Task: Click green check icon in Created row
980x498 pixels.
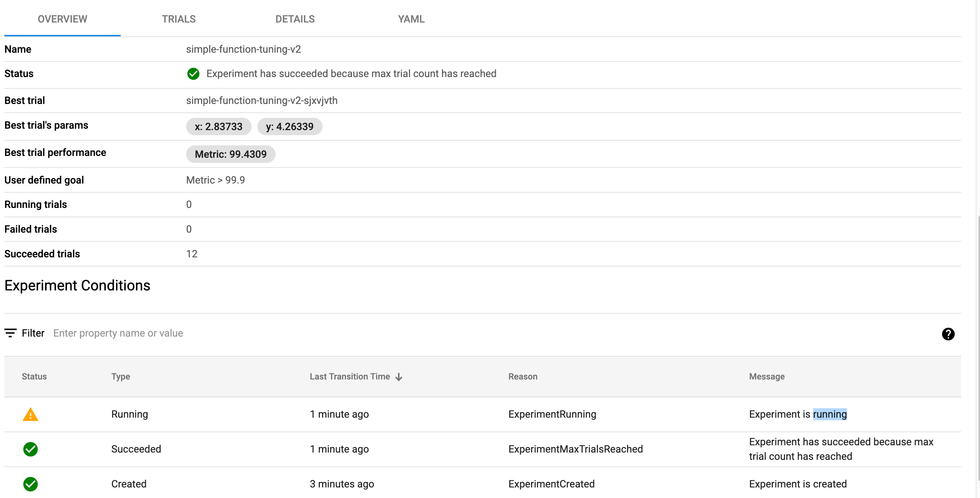Action: tap(31, 484)
